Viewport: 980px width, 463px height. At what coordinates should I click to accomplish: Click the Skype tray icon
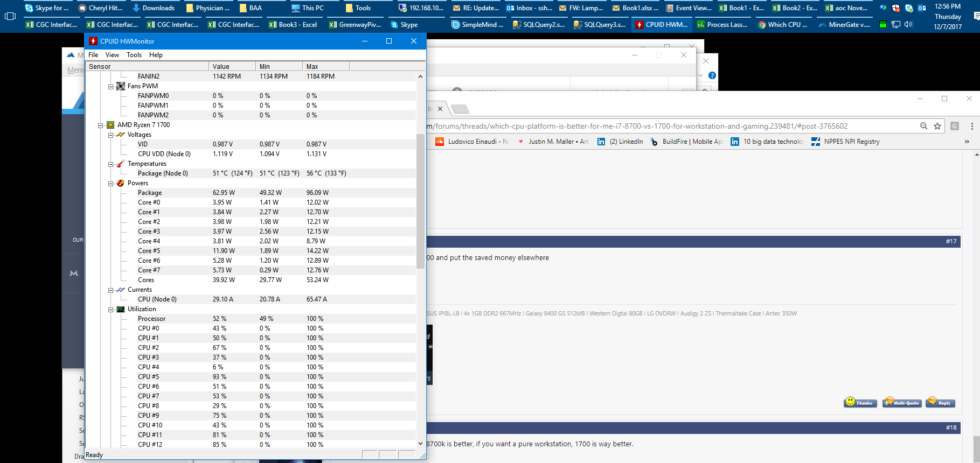pyautogui.click(x=909, y=8)
